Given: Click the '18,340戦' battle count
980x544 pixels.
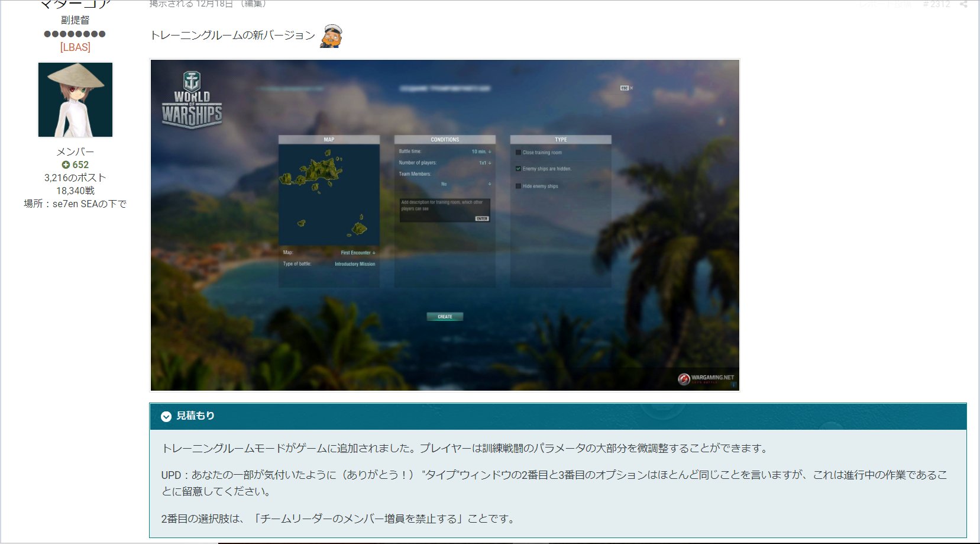Looking at the screenshot, I should (x=75, y=191).
